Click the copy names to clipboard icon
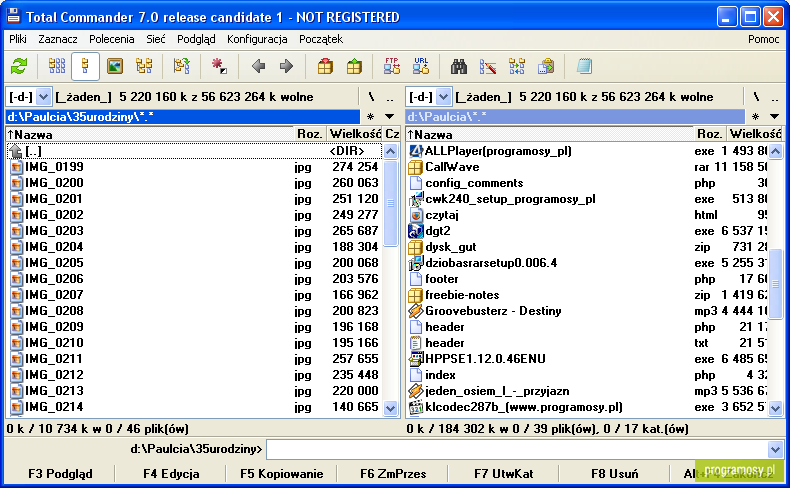Screen dimensions: 790x488 546,66
